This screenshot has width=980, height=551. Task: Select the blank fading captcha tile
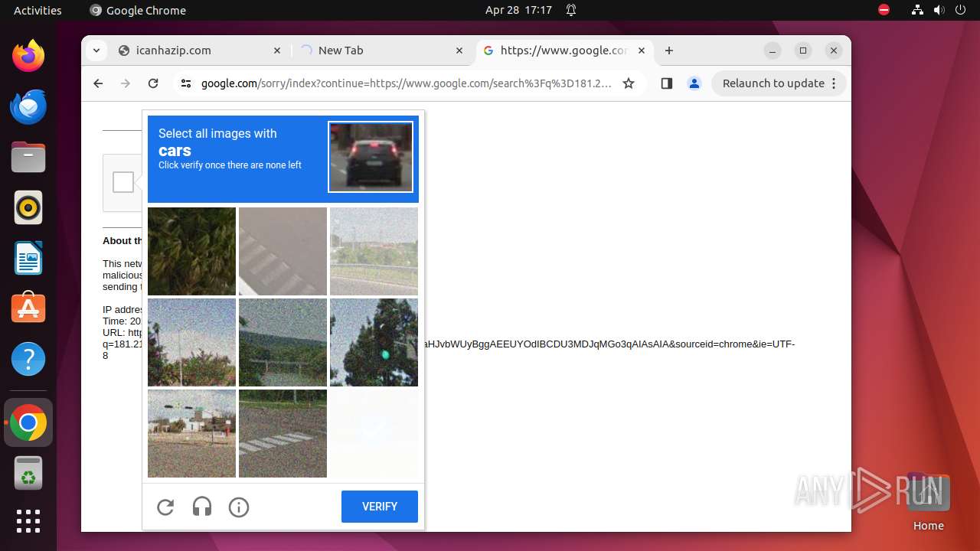click(x=374, y=433)
